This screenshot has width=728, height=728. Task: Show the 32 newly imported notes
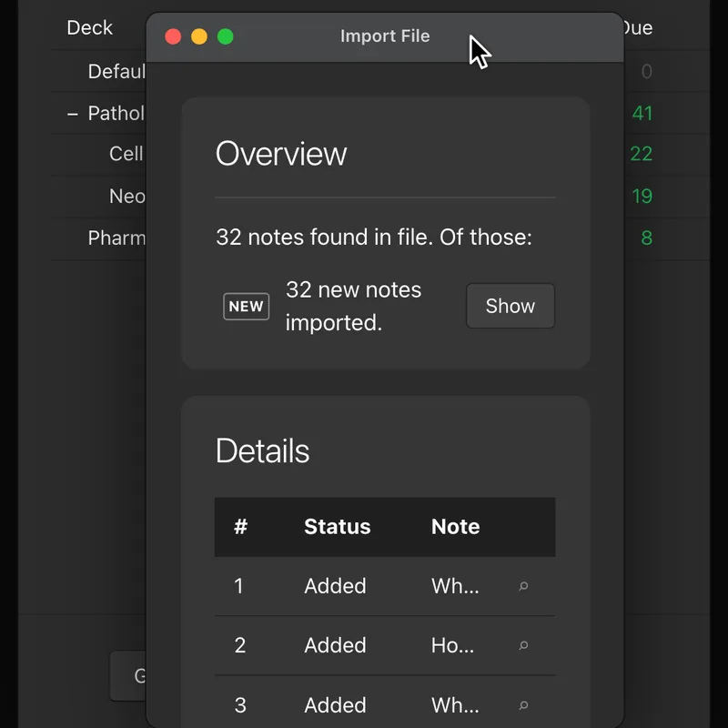point(511,306)
